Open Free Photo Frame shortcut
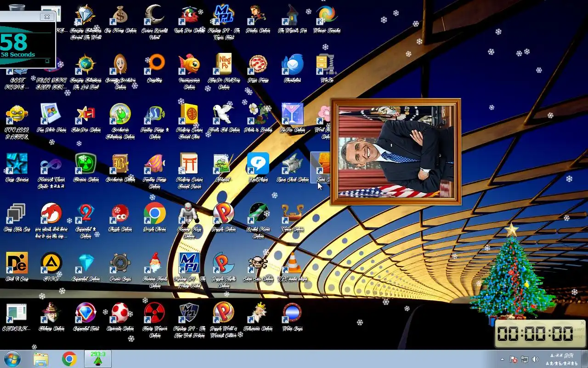 point(51,114)
